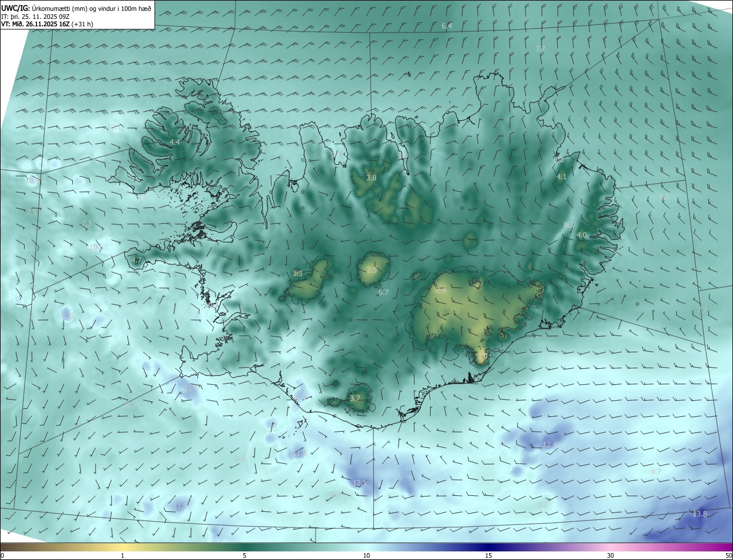
Task: Click the 4.1 value label
Action: (562, 177)
